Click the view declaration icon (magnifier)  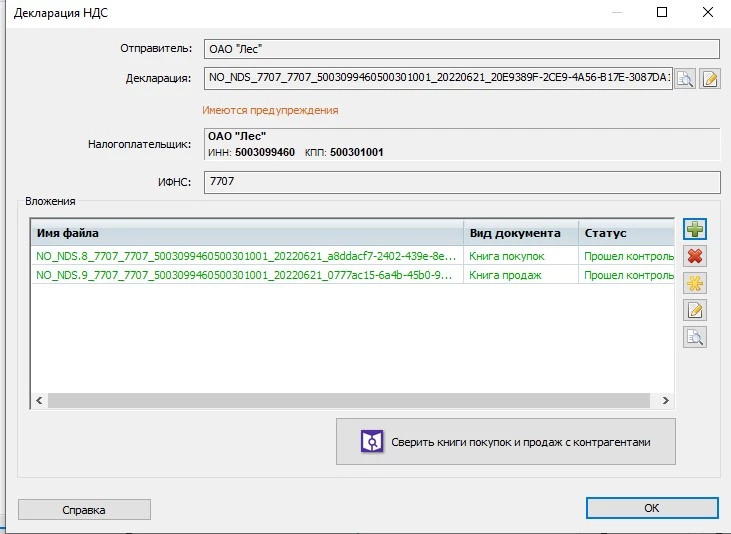(685, 80)
